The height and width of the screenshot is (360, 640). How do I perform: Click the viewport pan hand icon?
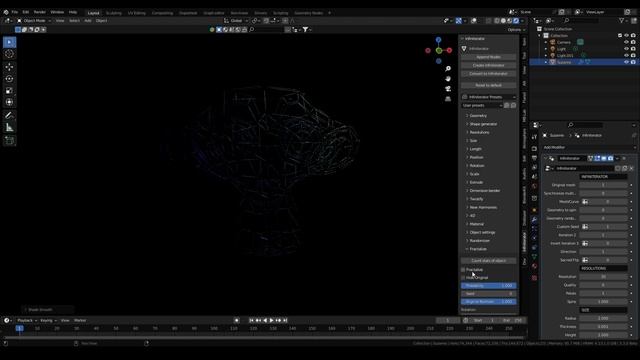(x=448, y=79)
